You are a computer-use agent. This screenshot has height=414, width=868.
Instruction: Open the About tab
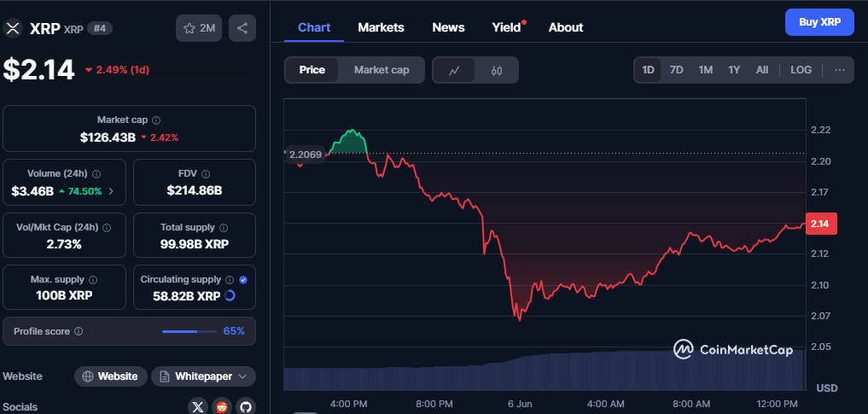(566, 27)
